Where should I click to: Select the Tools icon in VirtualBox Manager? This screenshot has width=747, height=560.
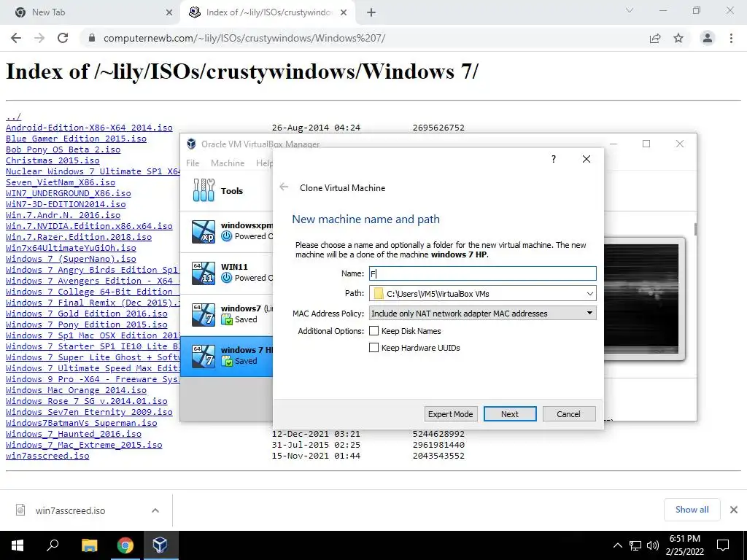pyautogui.click(x=204, y=190)
